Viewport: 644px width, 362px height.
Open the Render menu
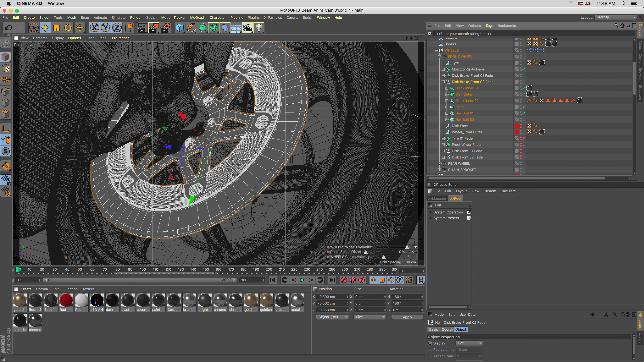[x=136, y=17]
